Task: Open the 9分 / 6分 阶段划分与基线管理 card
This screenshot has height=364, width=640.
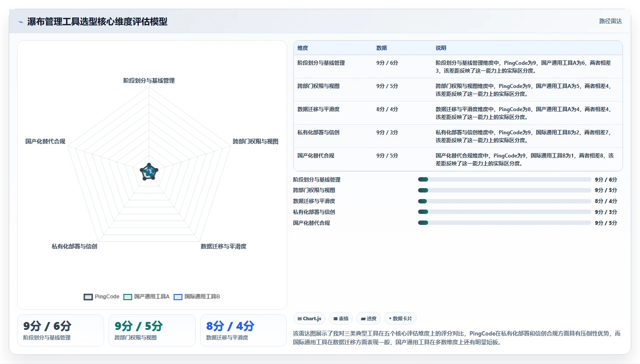Action: [x=60, y=330]
